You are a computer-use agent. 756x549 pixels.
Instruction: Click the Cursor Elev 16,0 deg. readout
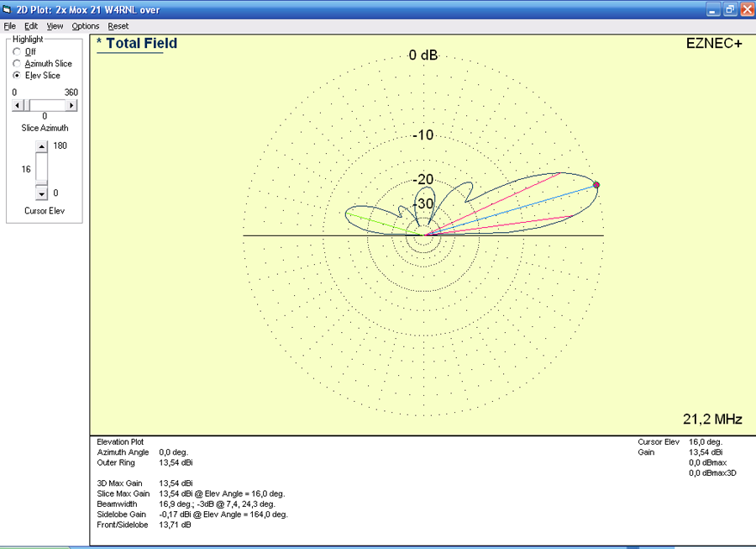(706, 442)
